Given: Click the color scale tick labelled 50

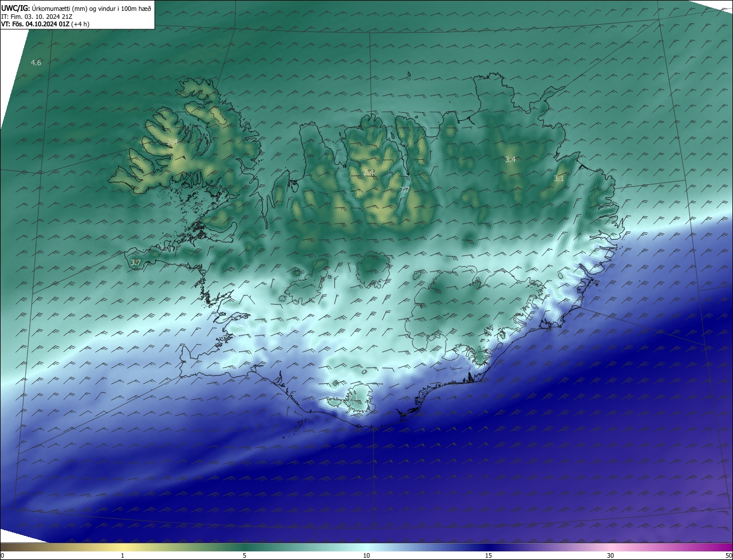Looking at the screenshot, I should point(728,555).
